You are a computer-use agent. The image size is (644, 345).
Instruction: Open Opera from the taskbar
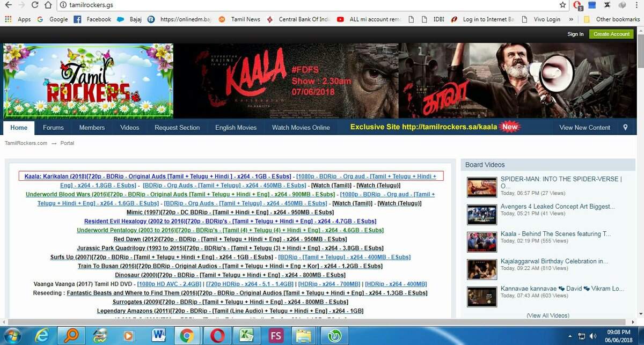[x=217, y=335]
